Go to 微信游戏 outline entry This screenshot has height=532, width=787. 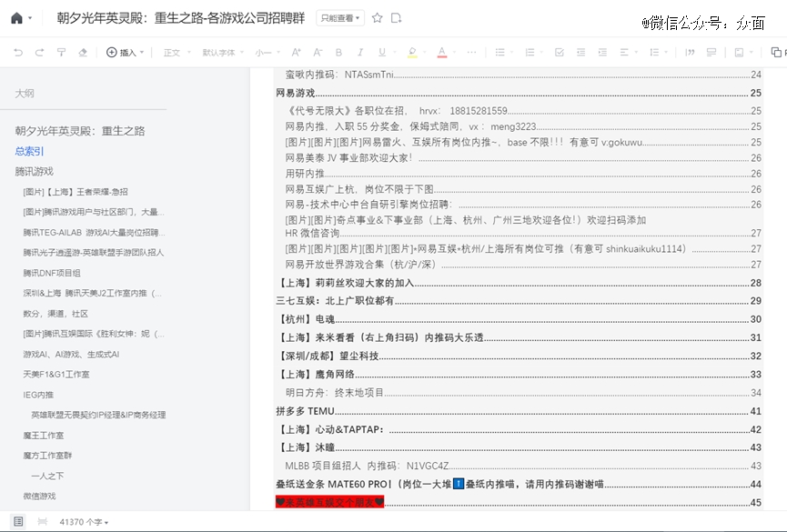coord(39,497)
